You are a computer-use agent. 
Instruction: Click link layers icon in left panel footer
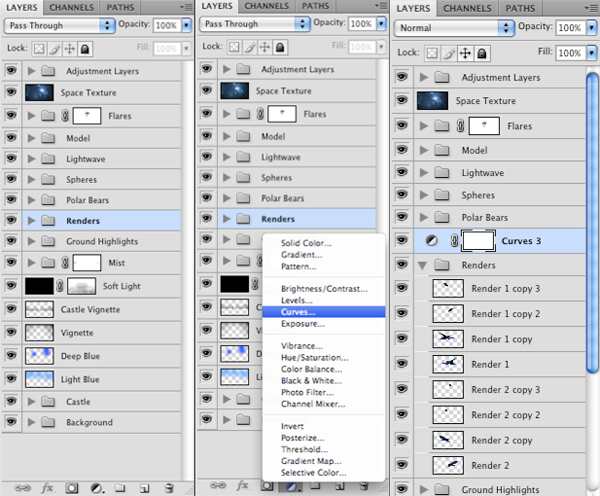(x=23, y=488)
